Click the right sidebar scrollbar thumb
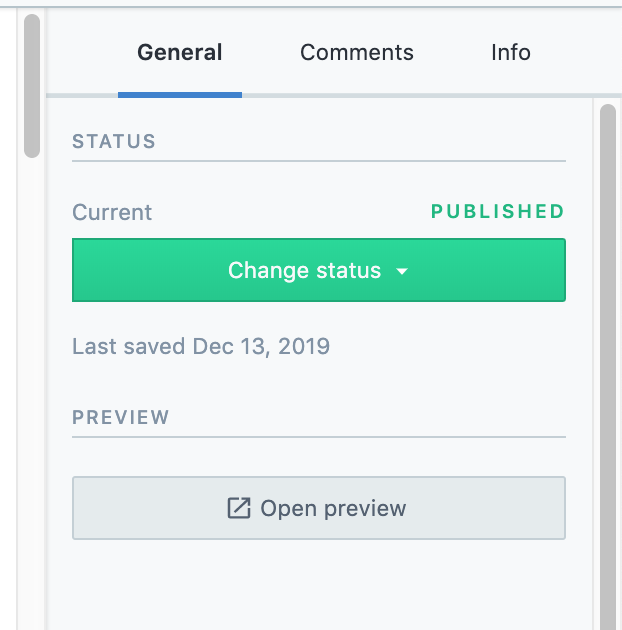The image size is (622, 630). tap(608, 366)
